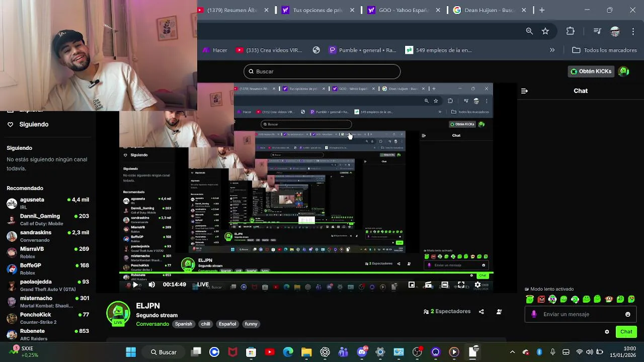The width and height of the screenshot is (644, 362).
Task: Click the Chrome zoom magnifier icon
Action: (529, 31)
